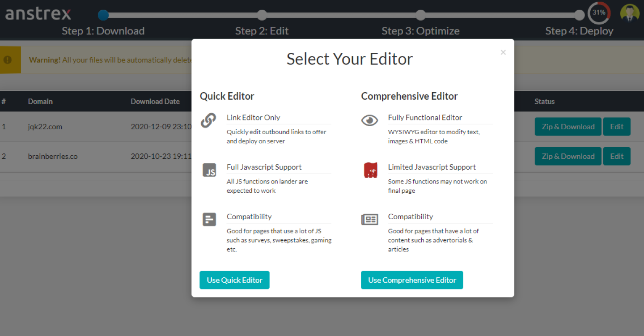Close the Select Your Editor dialog
Screen dimensions: 644x336
coord(503,52)
